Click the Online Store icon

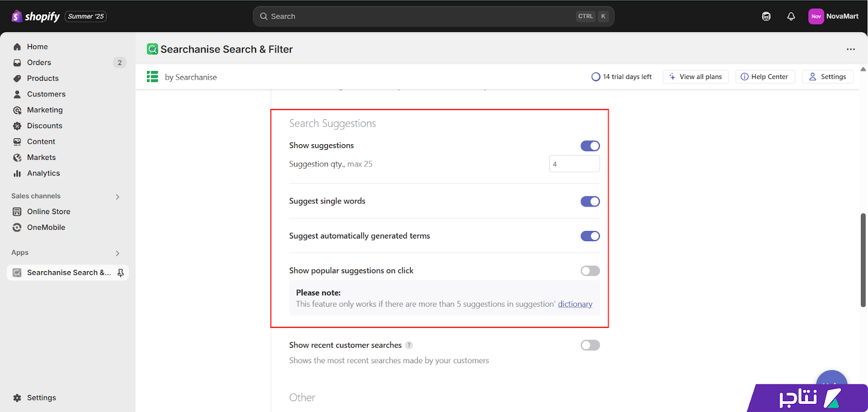pyautogui.click(x=17, y=211)
